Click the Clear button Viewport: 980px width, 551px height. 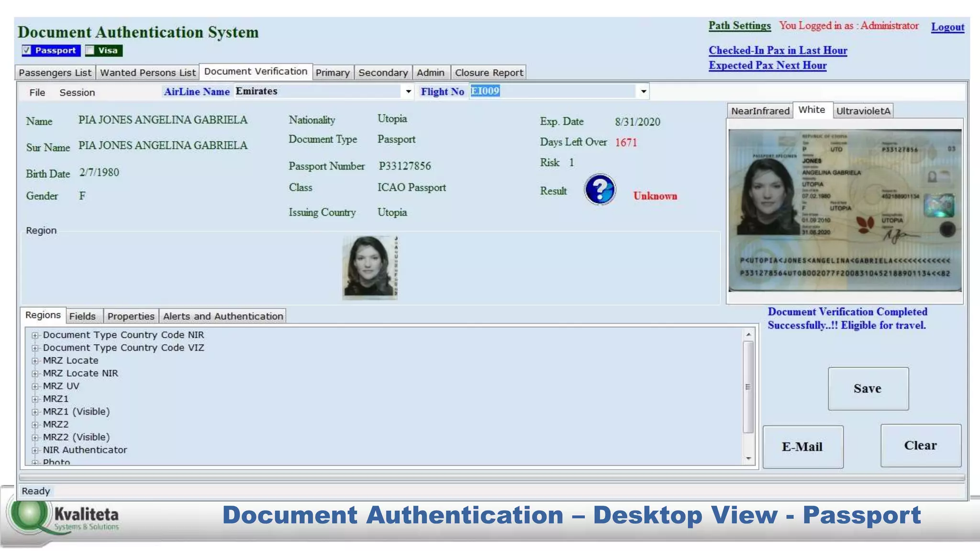(x=921, y=445)
